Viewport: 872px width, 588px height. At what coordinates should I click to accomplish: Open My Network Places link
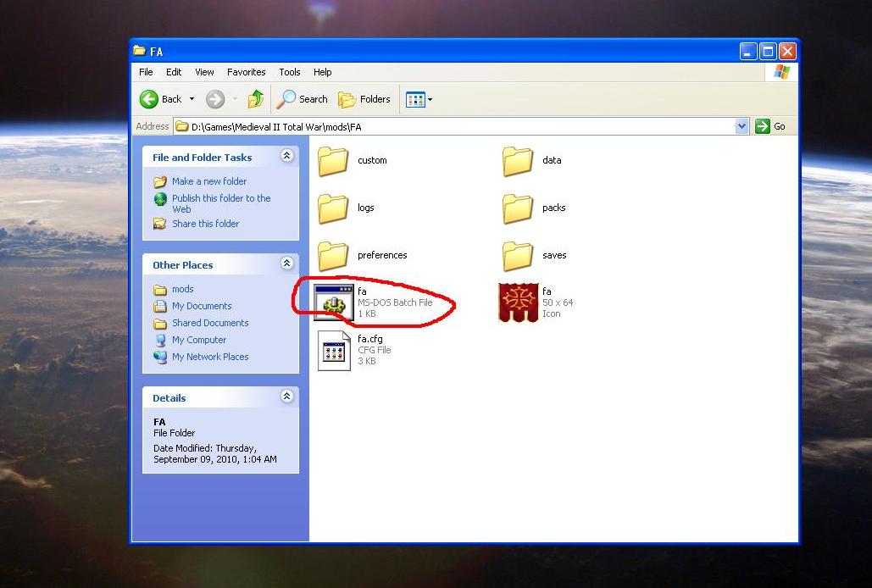click(x=210, y=357)
